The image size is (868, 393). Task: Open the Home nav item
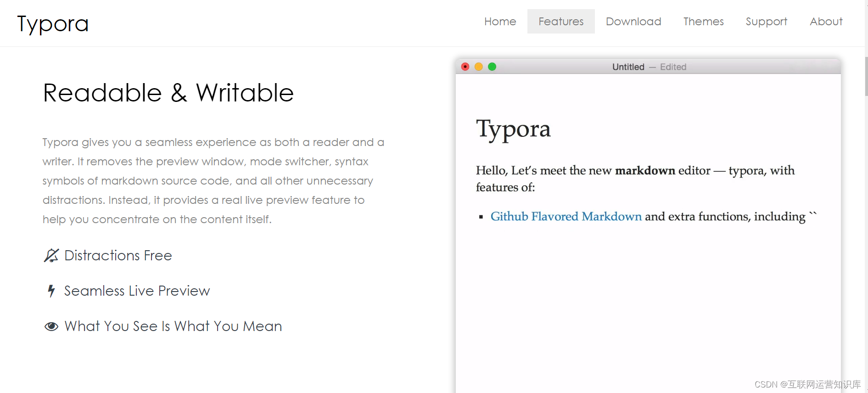[x=500, y=22]
